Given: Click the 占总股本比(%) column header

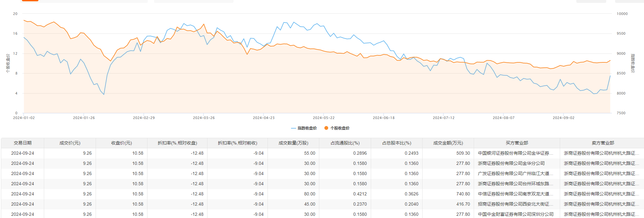Looking at the screenshot, I should point(397,143).
